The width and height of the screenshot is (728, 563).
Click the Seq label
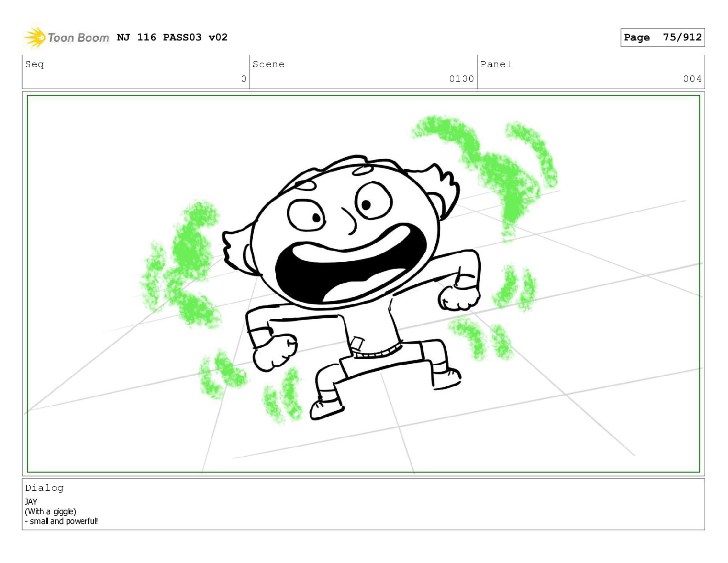34,64
